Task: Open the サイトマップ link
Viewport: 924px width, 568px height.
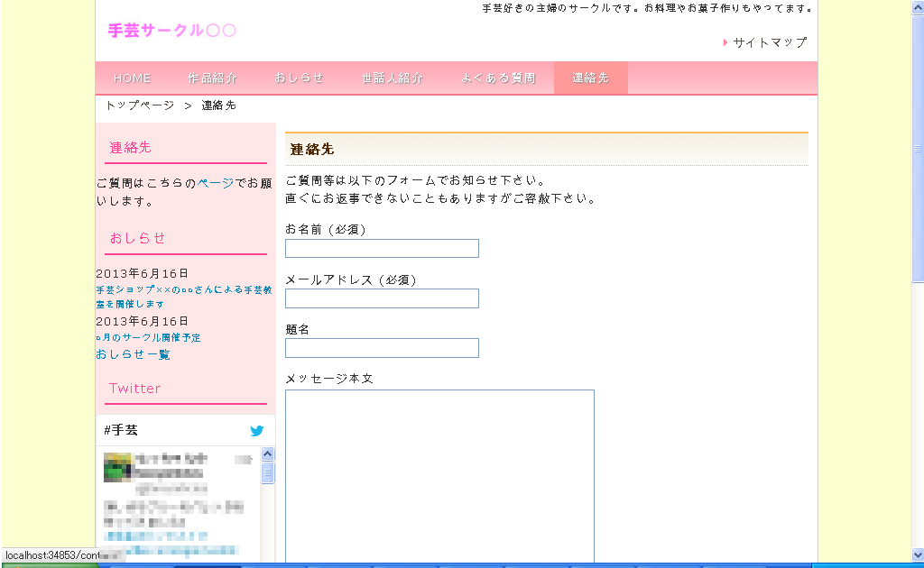Action: coord(769,42)
